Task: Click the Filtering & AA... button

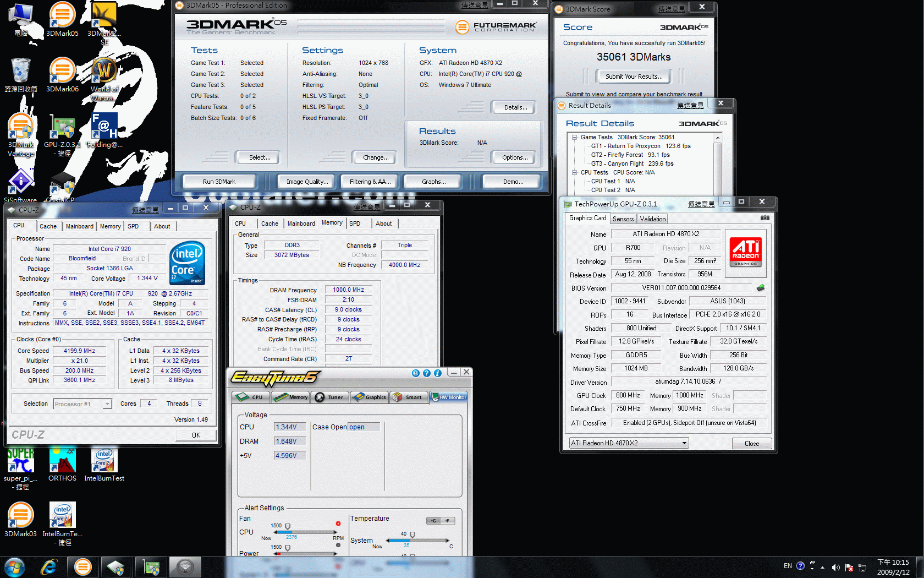Action: (x=370, y=182)
